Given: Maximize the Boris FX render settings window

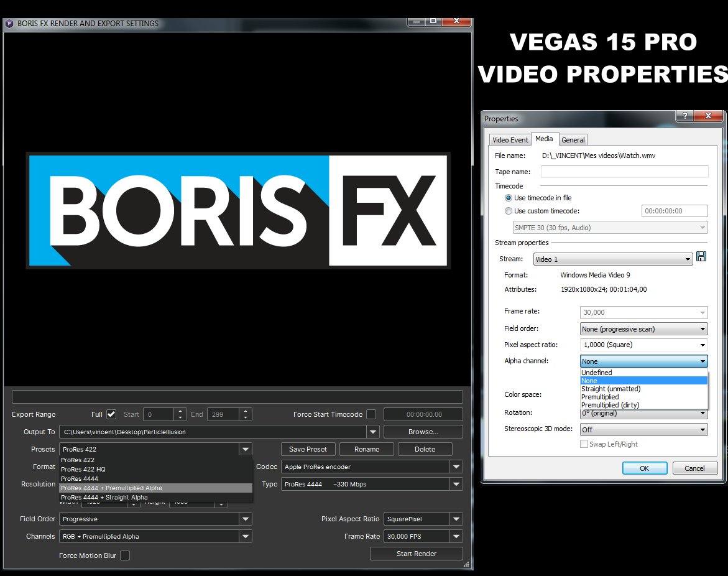Looking at the screenshot, I should click(433, 21).
